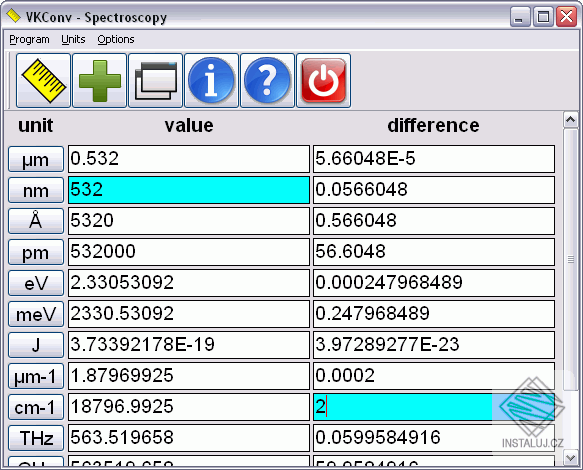Click the scrollbar down arrow
Image resolution: width=583 pixels, height=470 pixels.
tap(570, 458)
